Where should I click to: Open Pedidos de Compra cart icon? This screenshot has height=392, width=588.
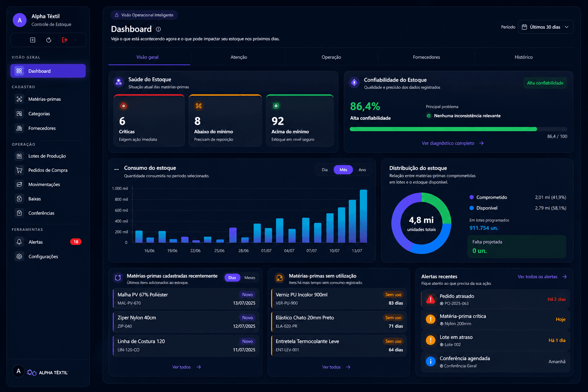(19, 170)
